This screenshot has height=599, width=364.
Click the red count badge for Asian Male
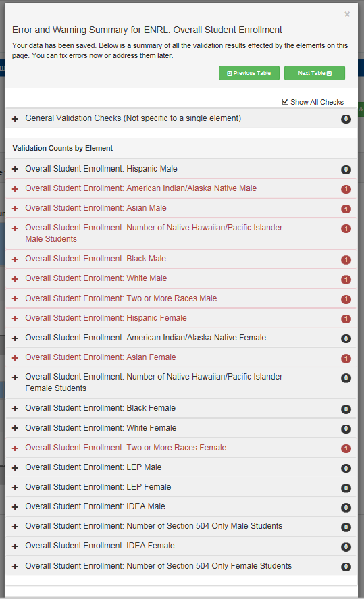[x=346, y=209]
